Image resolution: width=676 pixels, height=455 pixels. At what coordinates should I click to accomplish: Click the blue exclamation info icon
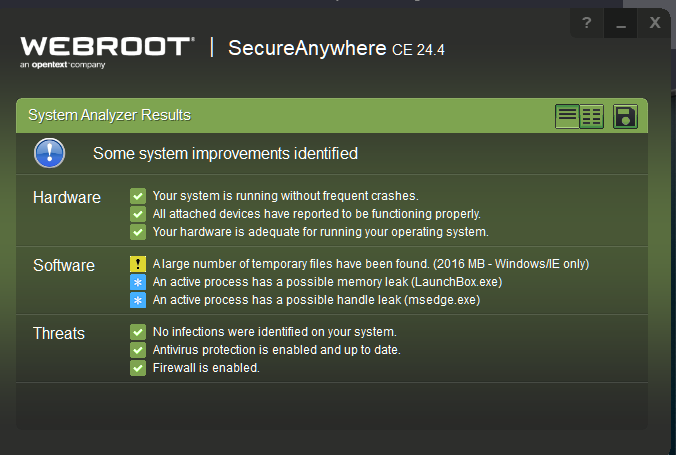coord(50,153)
